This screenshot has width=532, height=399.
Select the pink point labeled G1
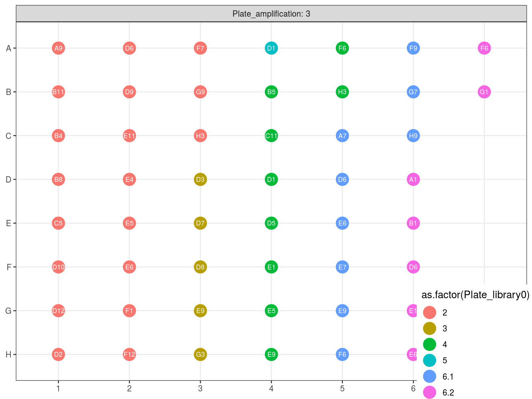point(484,92)
